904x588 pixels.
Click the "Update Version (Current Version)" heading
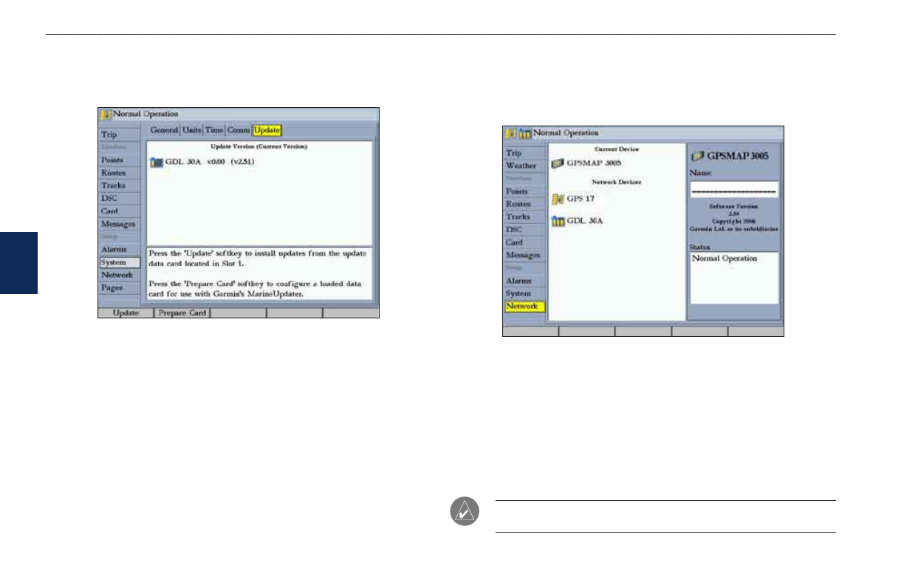(259, 147)
